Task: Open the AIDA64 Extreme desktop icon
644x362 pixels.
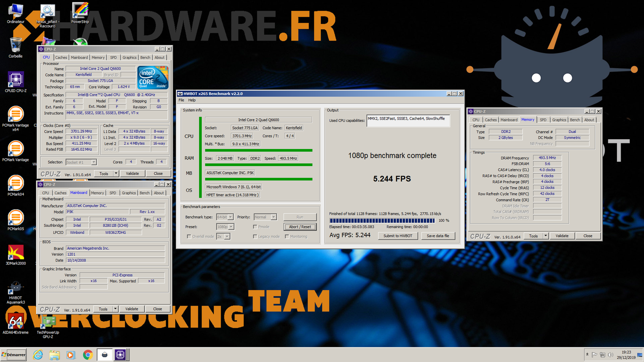Action: [x=15, y=323]
